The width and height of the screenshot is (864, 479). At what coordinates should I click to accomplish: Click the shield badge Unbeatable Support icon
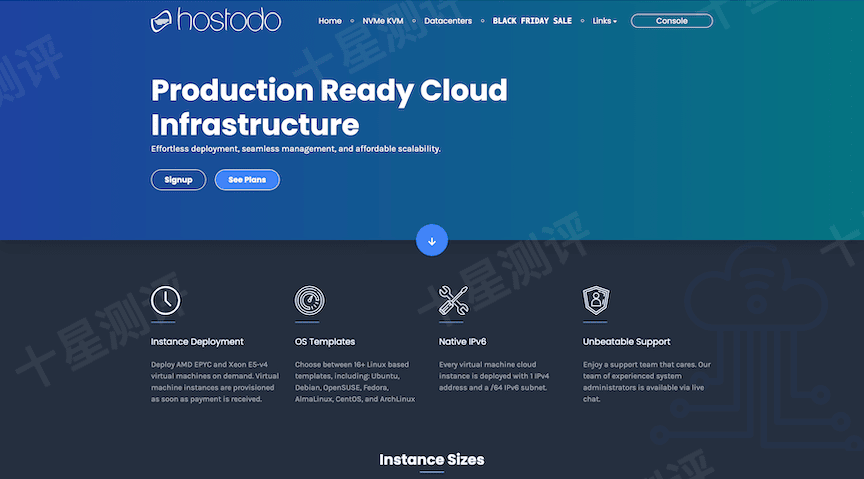[x=596, y=300]
